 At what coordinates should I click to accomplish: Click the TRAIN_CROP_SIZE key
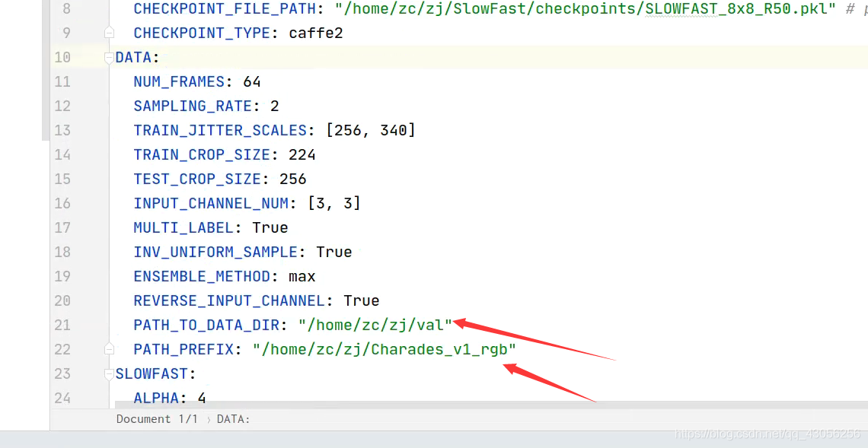tap(202, 155)
